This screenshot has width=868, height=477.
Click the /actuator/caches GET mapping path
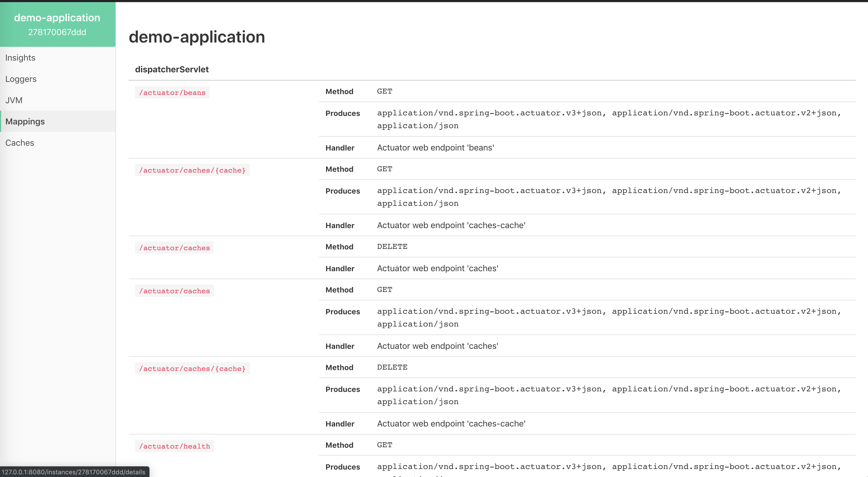point(174,291)
